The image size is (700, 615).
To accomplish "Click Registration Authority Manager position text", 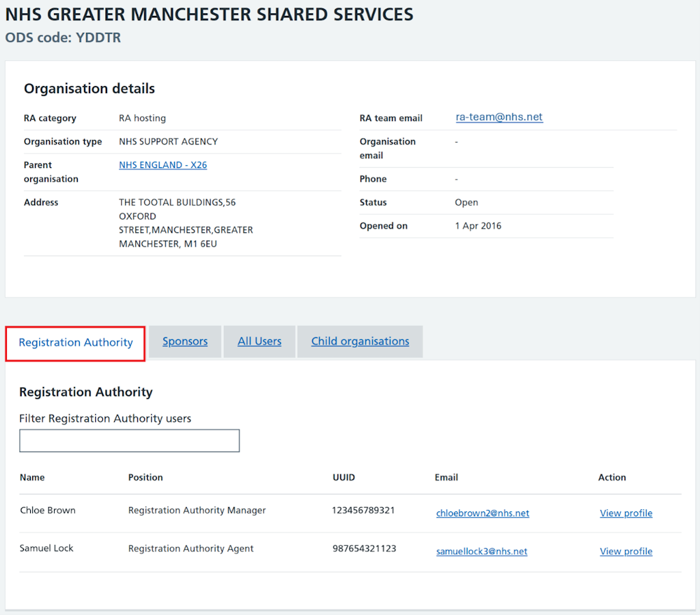I will point(197,510).
